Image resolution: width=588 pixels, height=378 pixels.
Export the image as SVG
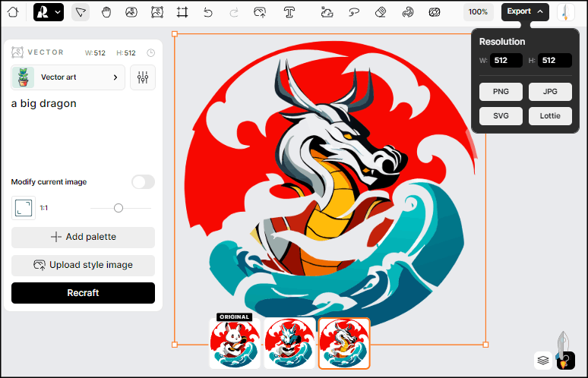pyautogui.click(x=501, y=116)
